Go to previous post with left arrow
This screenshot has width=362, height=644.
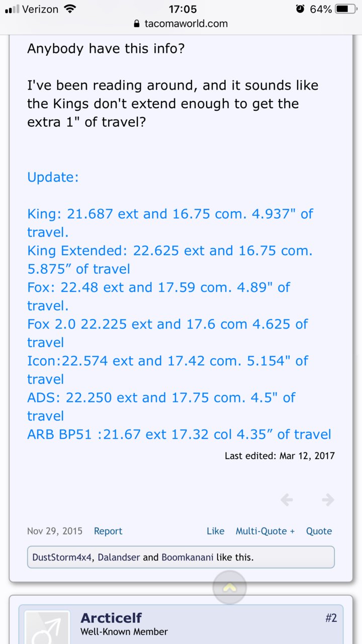point(287,500)
